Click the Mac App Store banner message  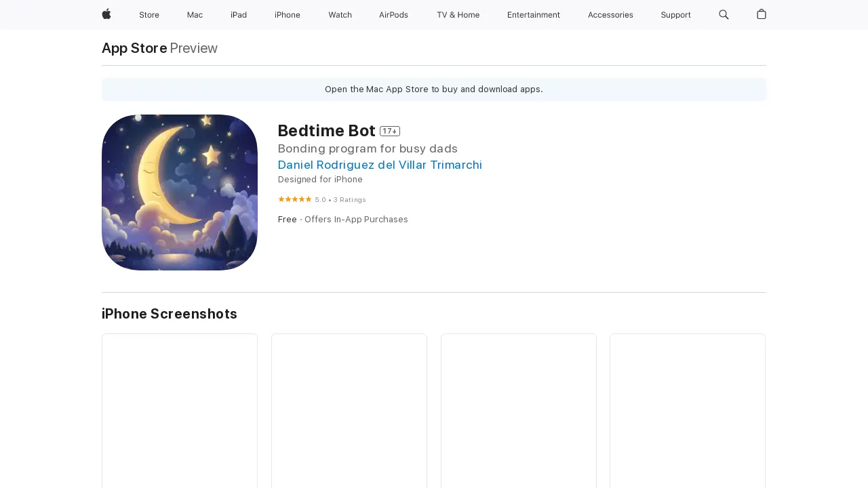pos(434,89)
